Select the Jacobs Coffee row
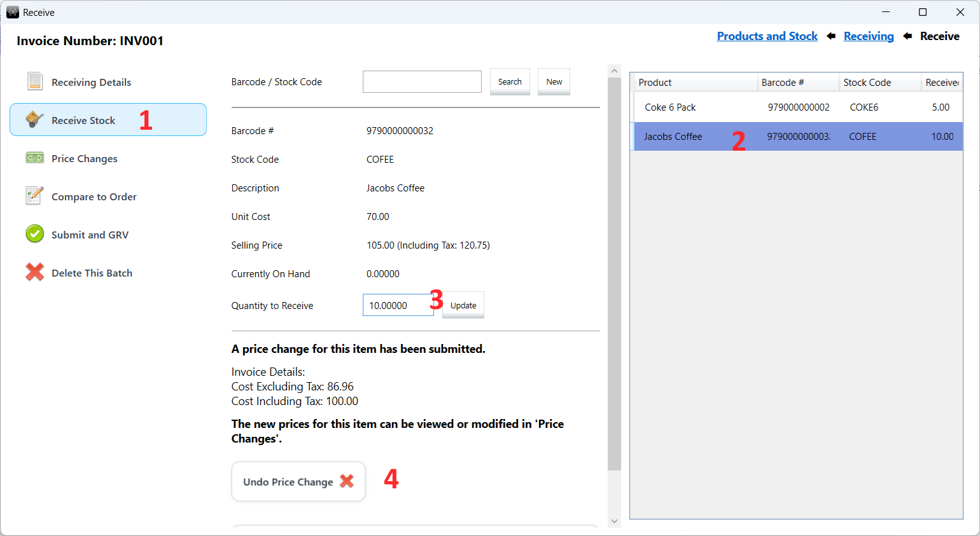 [798, 136]
